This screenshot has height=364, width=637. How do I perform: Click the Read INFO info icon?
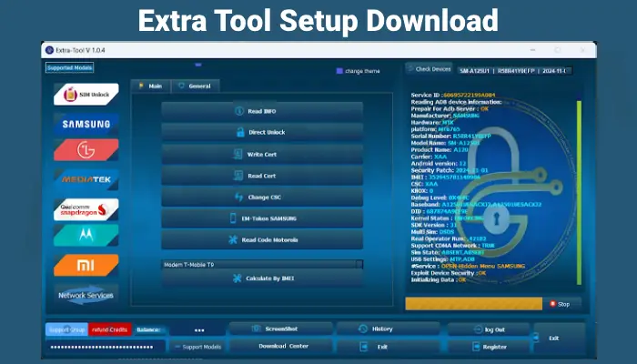tap(239, 111)
